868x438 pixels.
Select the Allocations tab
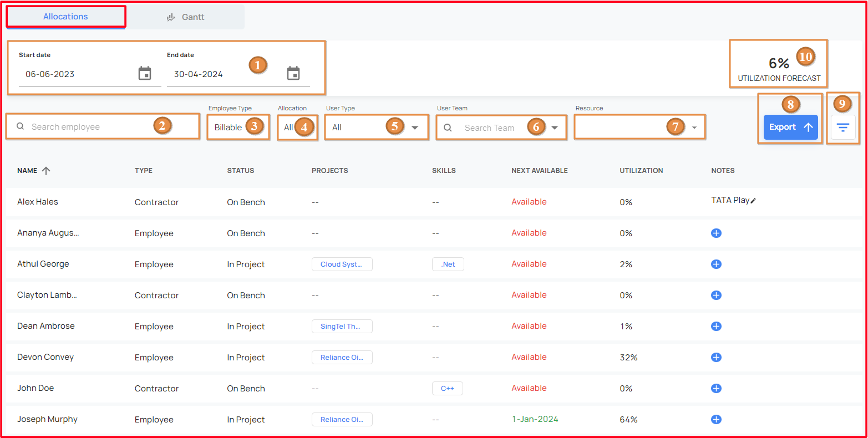pos(65,17)
